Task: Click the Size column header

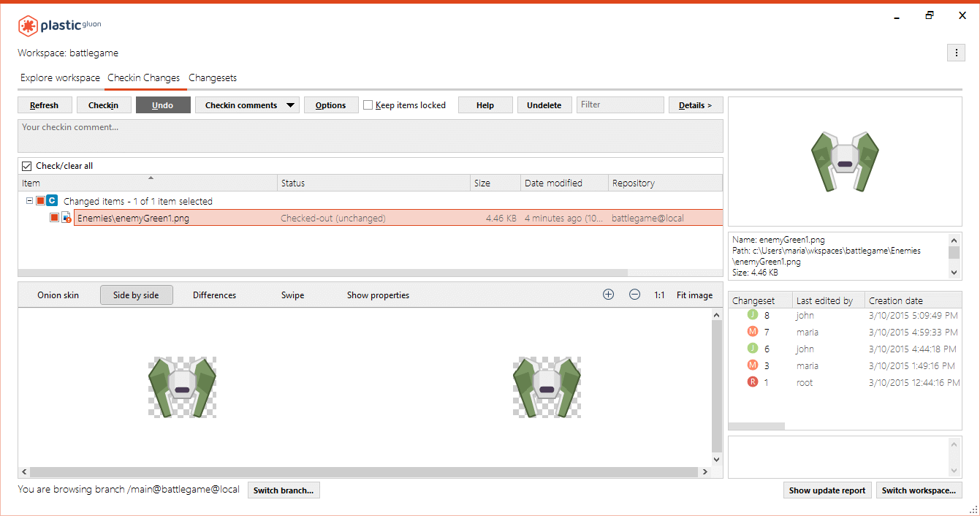Action: click(x=495, y=183)
